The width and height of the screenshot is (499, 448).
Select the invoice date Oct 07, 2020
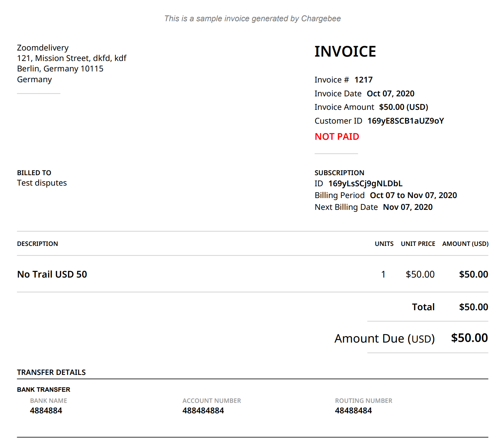pyautogui.click(x=390, y=94)
